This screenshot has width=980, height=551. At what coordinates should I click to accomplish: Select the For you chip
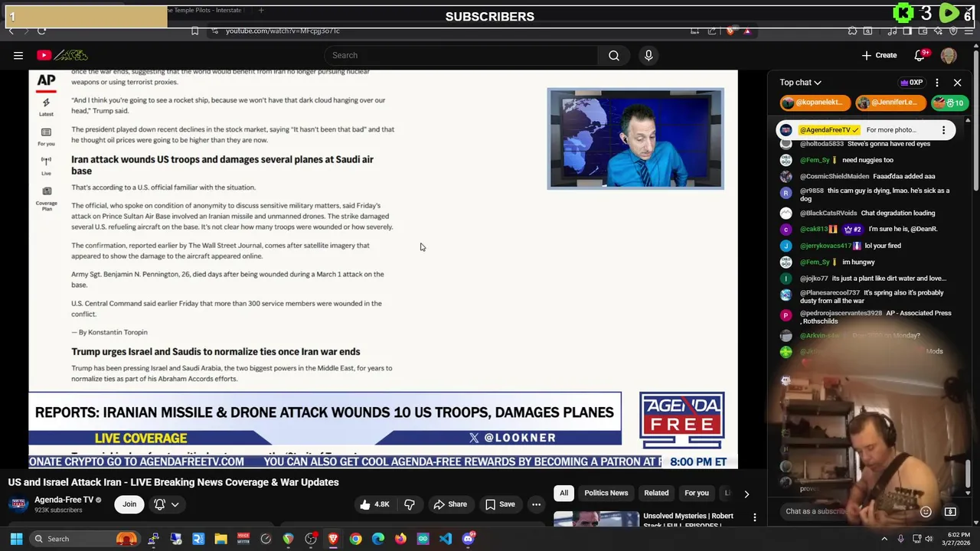(x=697, y=493)
